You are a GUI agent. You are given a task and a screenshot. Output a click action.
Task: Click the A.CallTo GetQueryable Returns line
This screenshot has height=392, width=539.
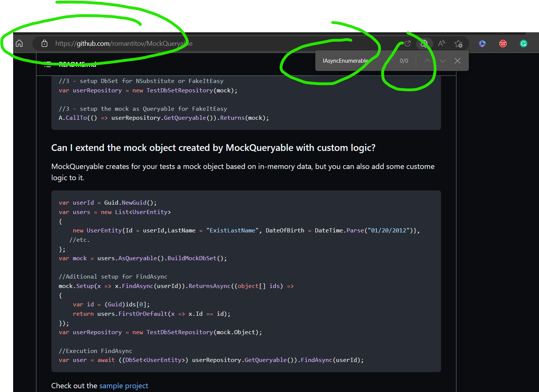(x=164, y=118)
